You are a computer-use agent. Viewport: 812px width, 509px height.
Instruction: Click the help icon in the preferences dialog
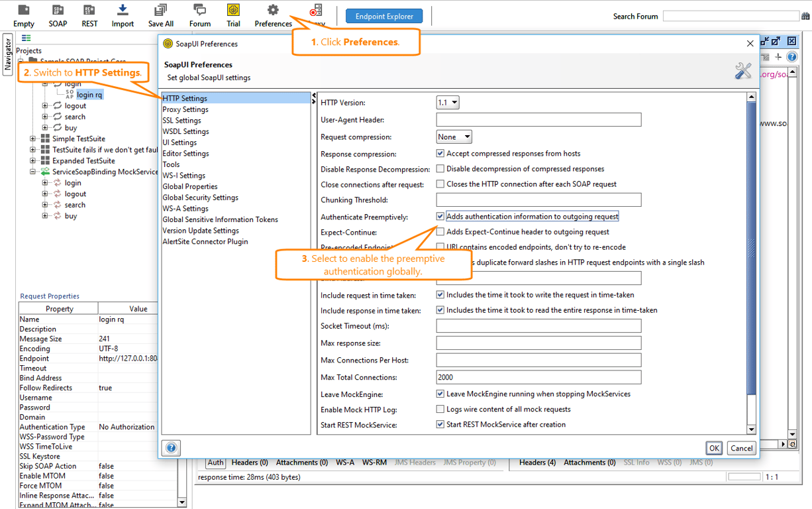point(171,448)
